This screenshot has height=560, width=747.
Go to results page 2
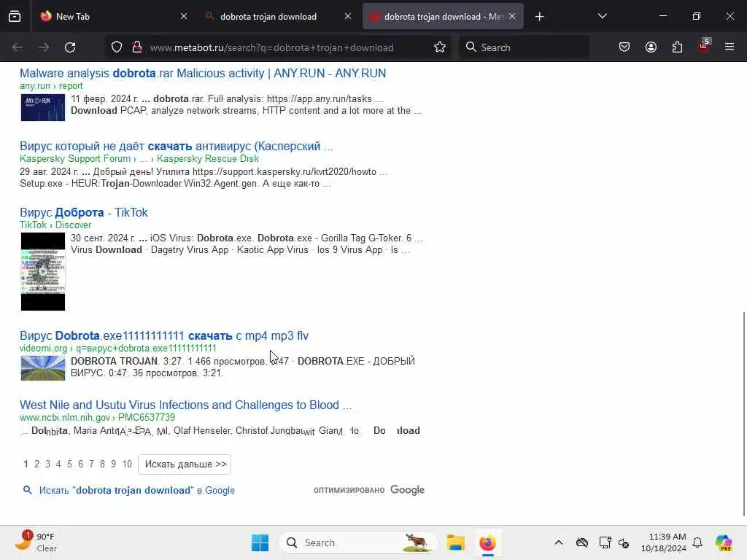click(x=36, y=464)
